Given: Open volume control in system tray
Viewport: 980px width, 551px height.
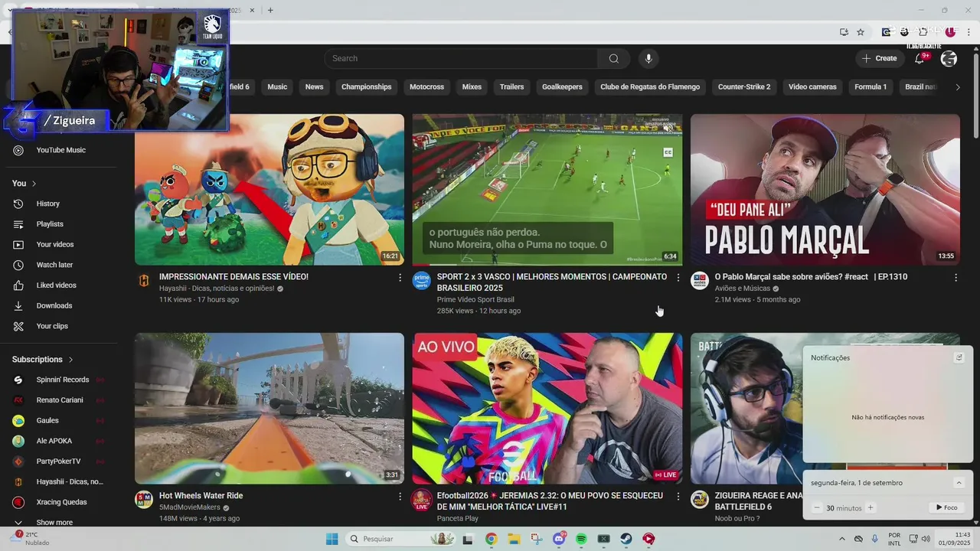Looking at the screenshot, I should click(x=926, y=539).
